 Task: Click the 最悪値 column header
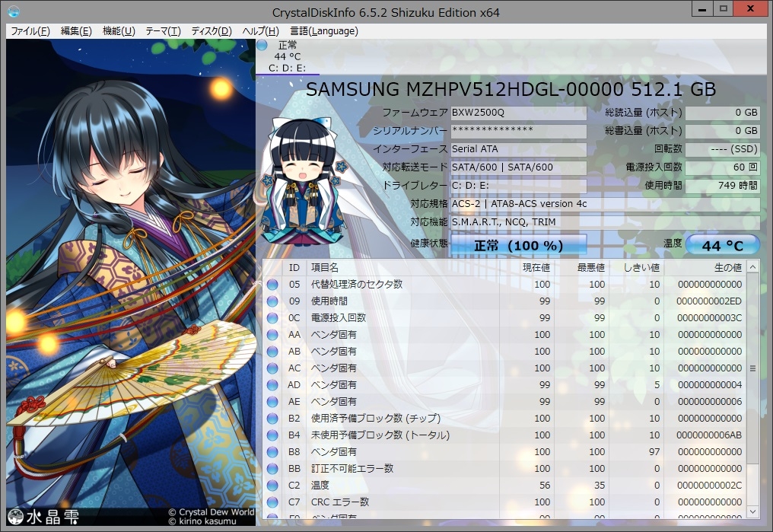coord(582,267)
